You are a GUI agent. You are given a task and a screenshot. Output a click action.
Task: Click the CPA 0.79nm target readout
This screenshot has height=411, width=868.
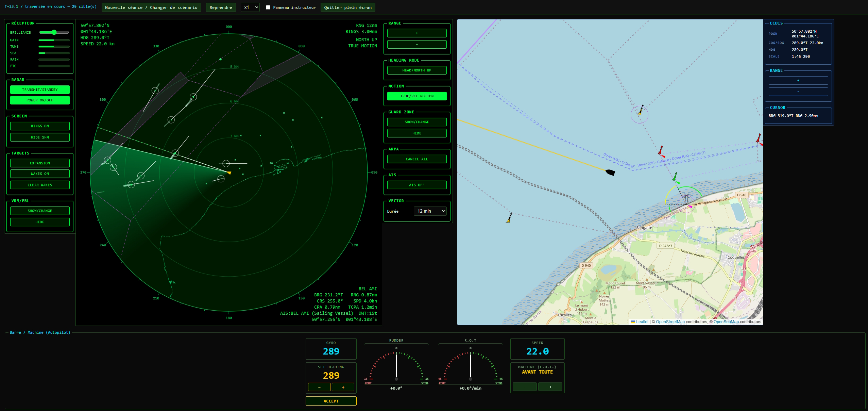coord(327,307)
